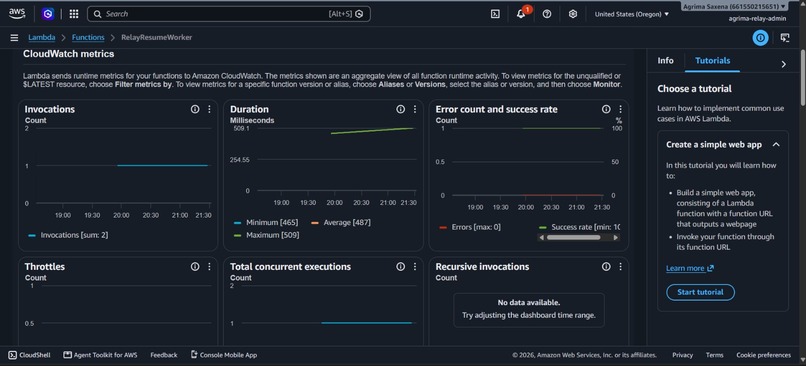Screen dimensions: 806x366
Task: Open the settings gear in top bar
Action: point(573,14)
